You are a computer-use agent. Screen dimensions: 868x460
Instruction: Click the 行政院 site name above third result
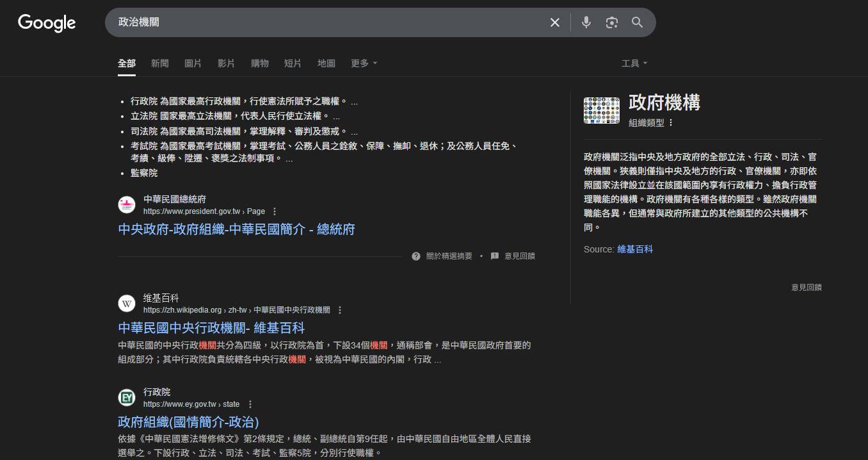tap(157, 392)
